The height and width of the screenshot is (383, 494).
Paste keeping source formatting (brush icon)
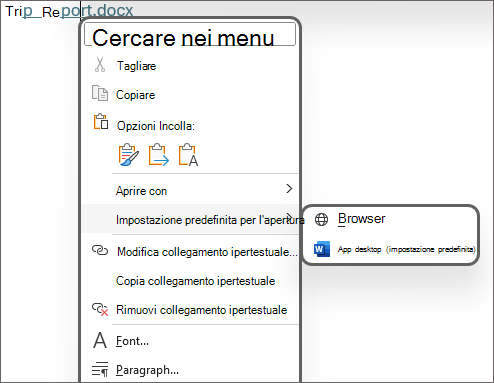click(129, 155)
